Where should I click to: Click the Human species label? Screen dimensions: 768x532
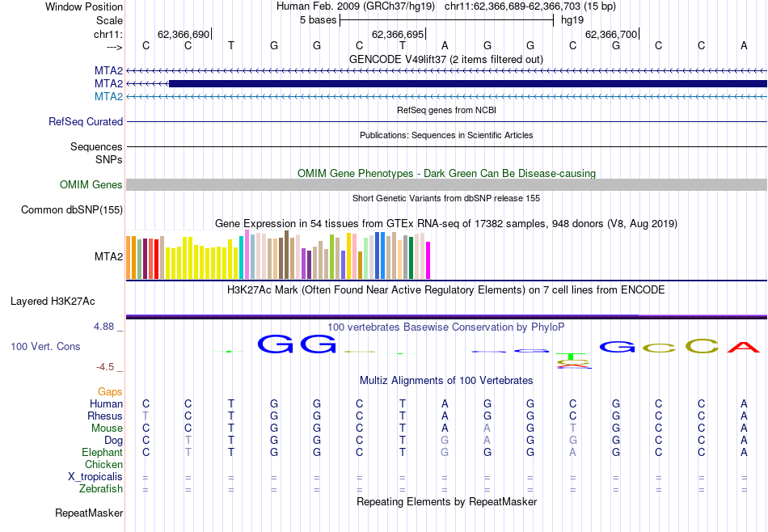(x=106, y=403)
